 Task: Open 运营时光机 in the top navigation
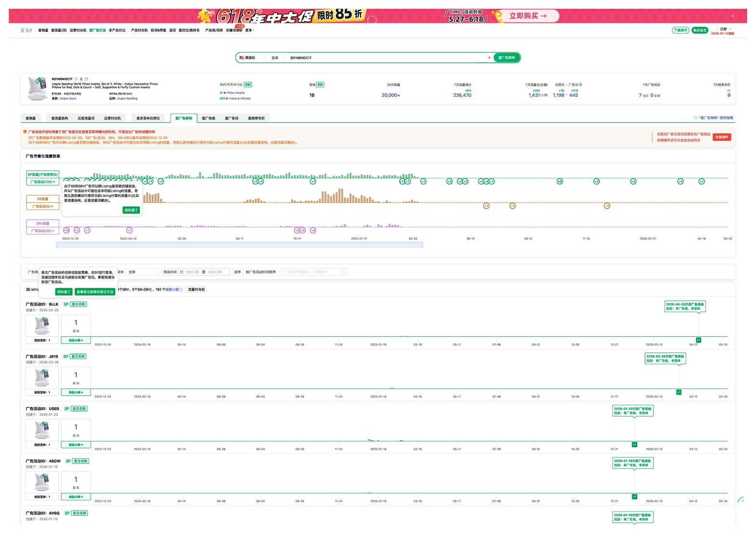point(78,30)
